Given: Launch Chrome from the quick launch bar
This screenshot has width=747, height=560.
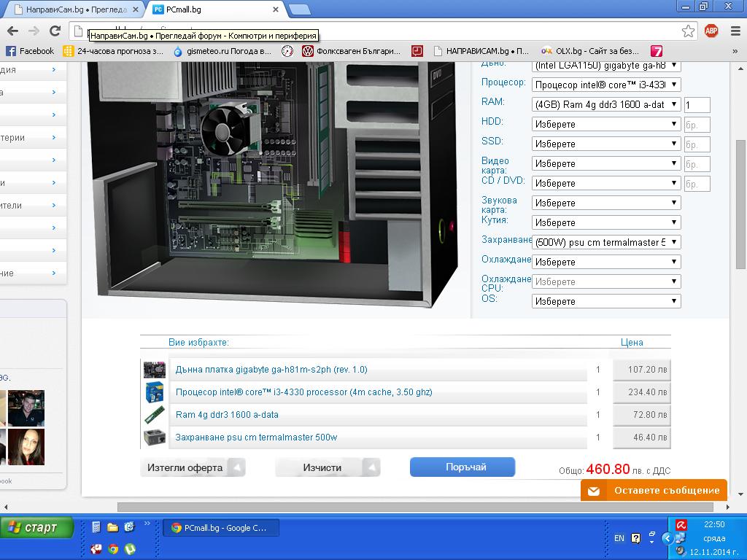Looking at the screenshot, I should coord(113,548).
